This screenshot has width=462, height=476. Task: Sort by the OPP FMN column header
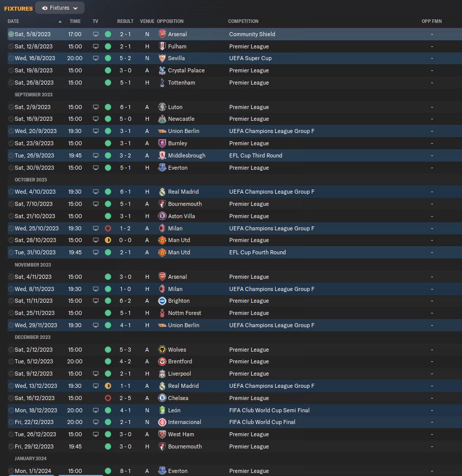[431, 21]
